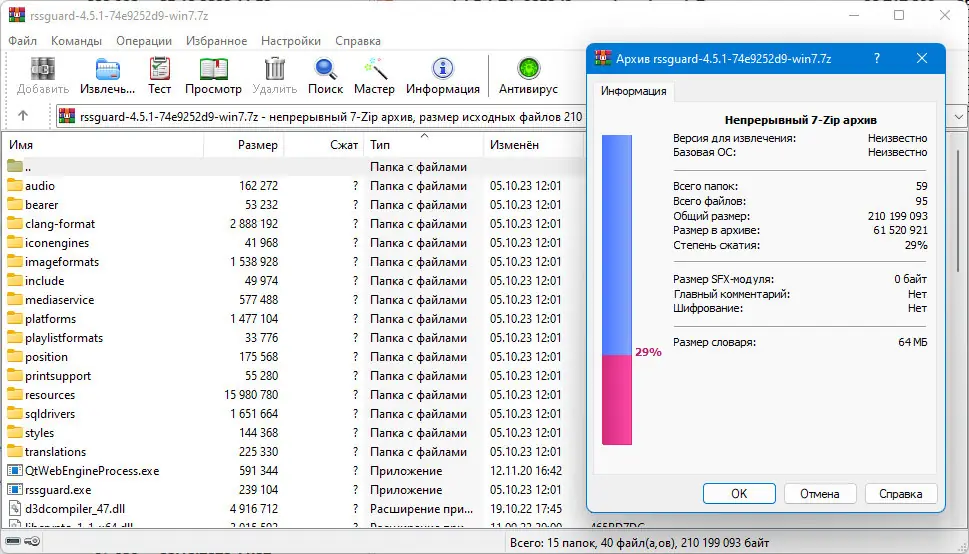Screen dimensions: 969x554
Task: Start the Антивирус scan icon
Action: tap(528, 69)
